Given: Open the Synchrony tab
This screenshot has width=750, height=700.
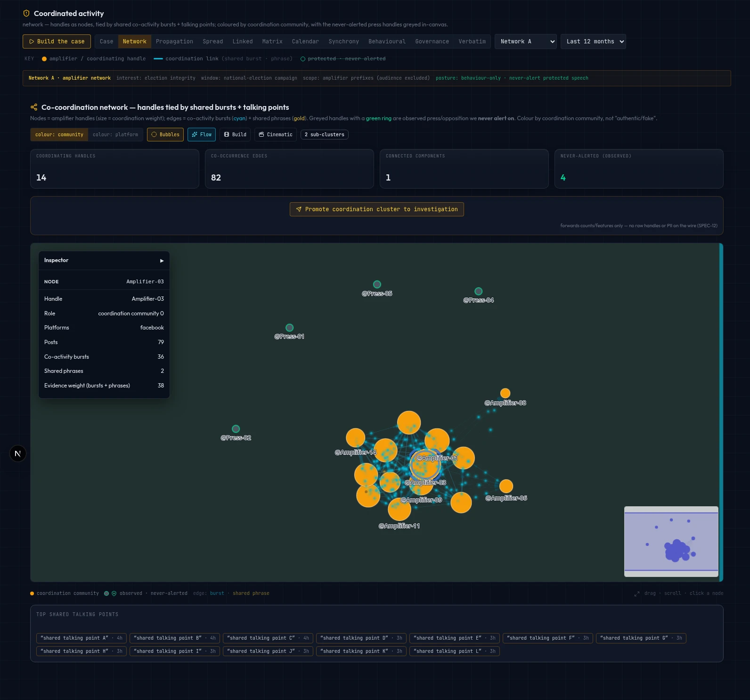Looking at the screenshot, I should [x=344, y=41].
